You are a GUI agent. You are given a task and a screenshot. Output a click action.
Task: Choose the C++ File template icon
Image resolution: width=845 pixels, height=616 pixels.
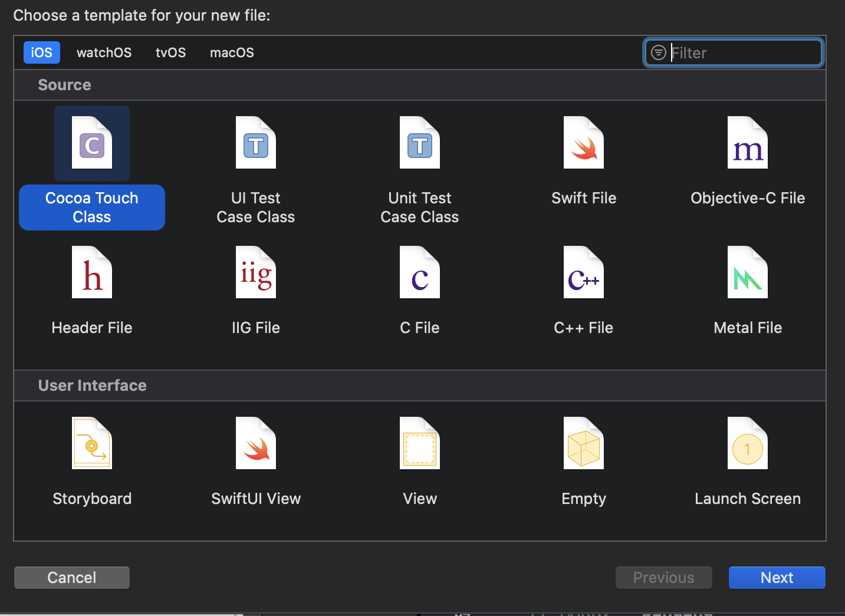584,272
